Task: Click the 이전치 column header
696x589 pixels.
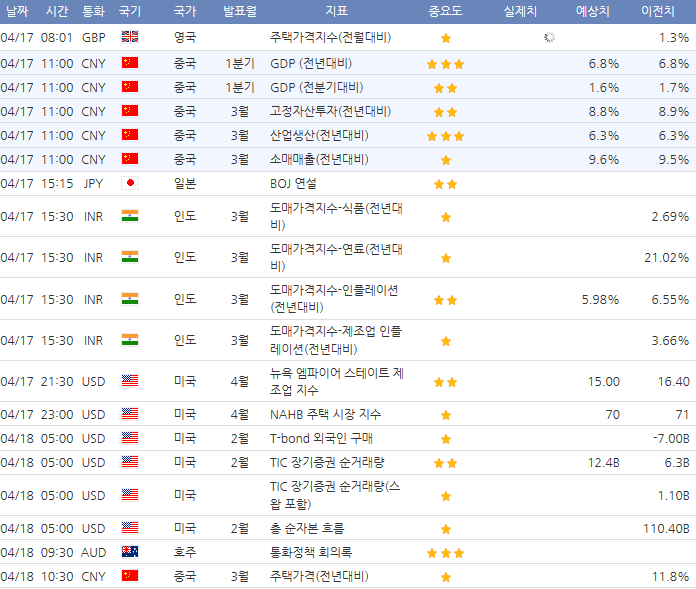Action: (x=658, y=11)
